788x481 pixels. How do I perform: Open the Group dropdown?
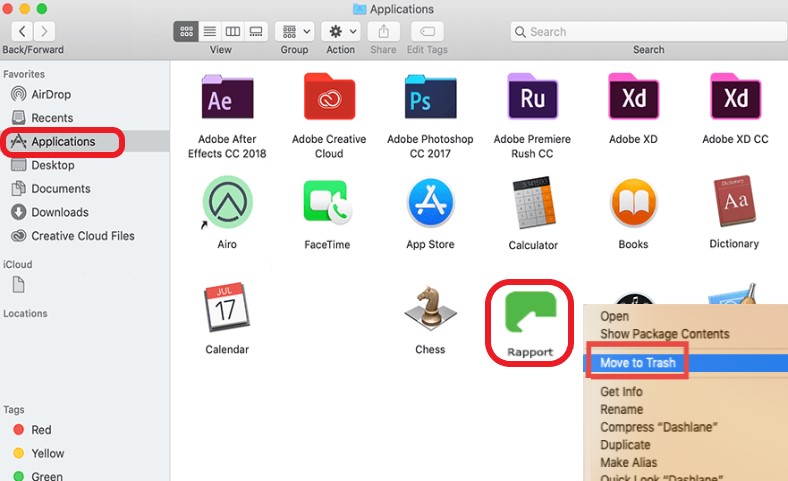coord(295,31)
